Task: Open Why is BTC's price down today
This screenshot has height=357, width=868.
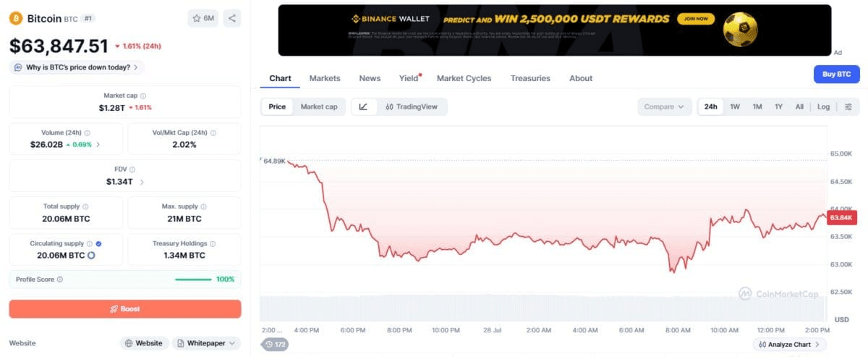Action: tap(77, 67)
